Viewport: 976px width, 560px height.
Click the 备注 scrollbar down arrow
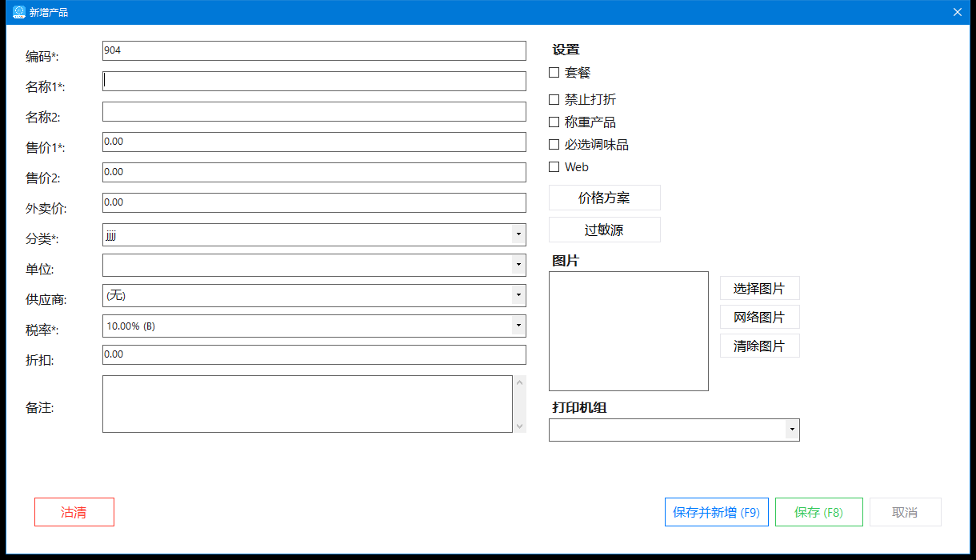click(x=520, y=426)
